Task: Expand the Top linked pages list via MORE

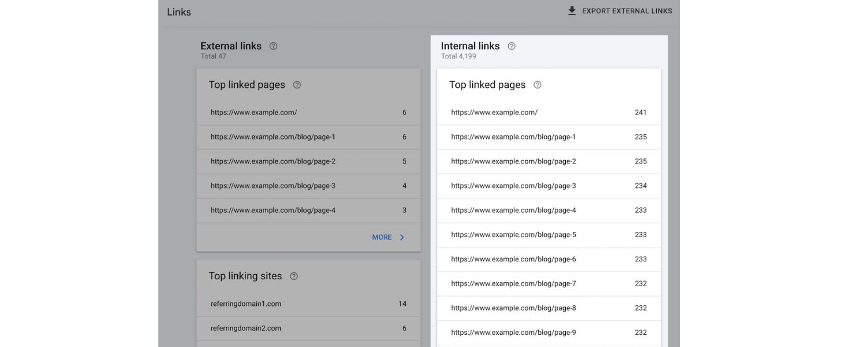Action: 382,237
